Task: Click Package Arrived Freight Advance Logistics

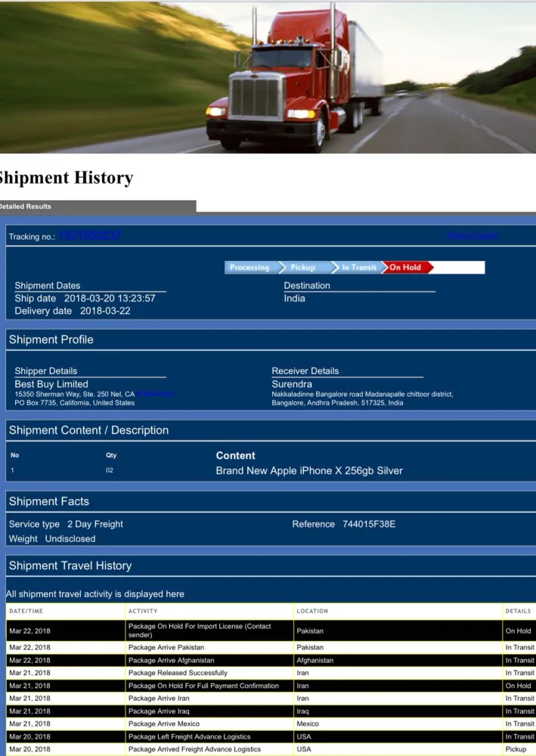Action: (194, 749)
